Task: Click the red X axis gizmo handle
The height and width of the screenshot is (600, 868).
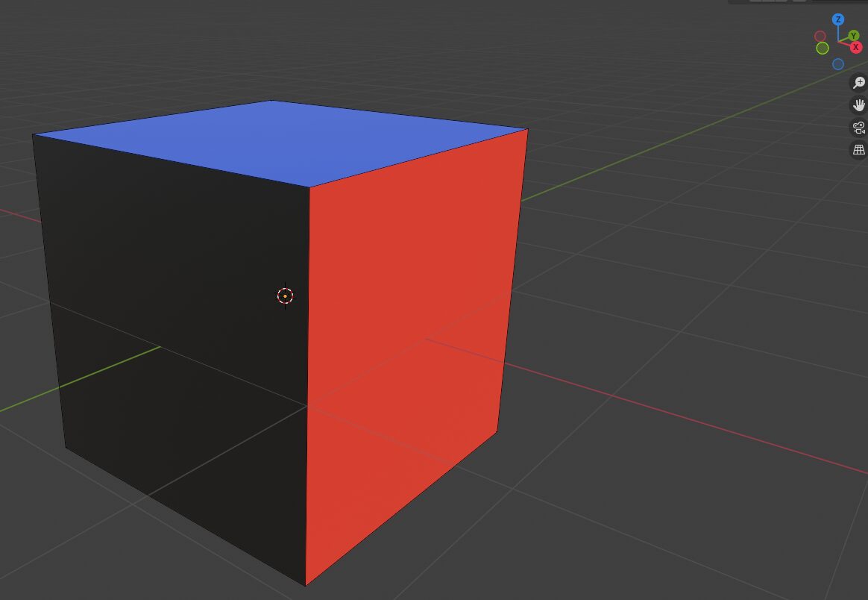Action: click(856, 47)
